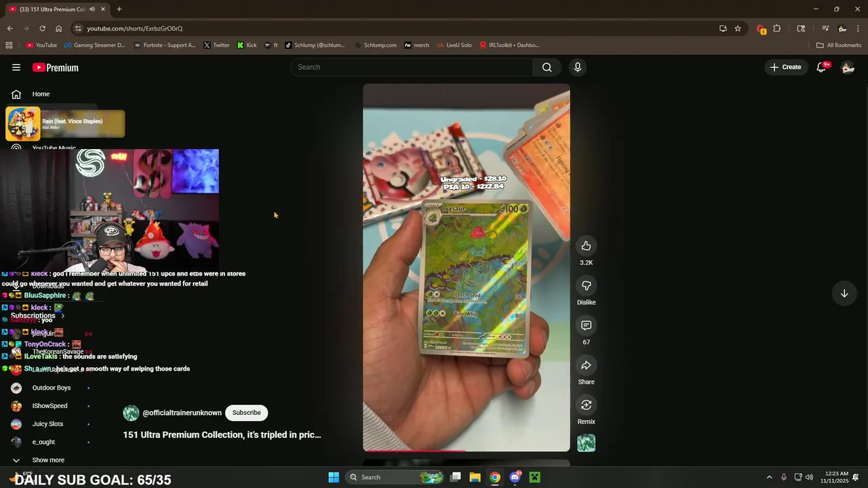The image size is (868, 488).
Task: Show hidden system tray icons
Action: click(x=769, y=477)
